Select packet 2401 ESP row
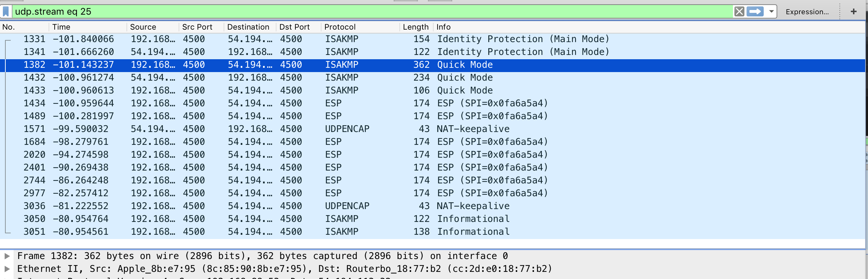The height and width of the screenshot is (279, 868). pos(432,168)
